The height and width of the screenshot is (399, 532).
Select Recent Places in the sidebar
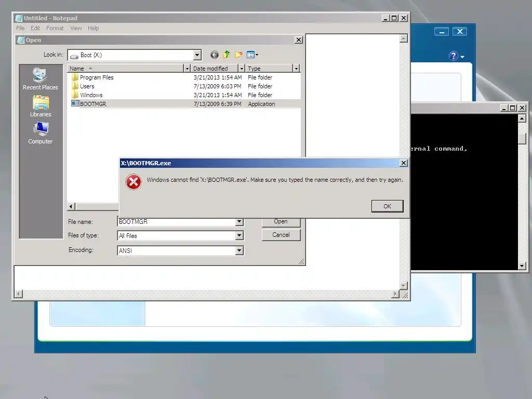pos(41,79)
